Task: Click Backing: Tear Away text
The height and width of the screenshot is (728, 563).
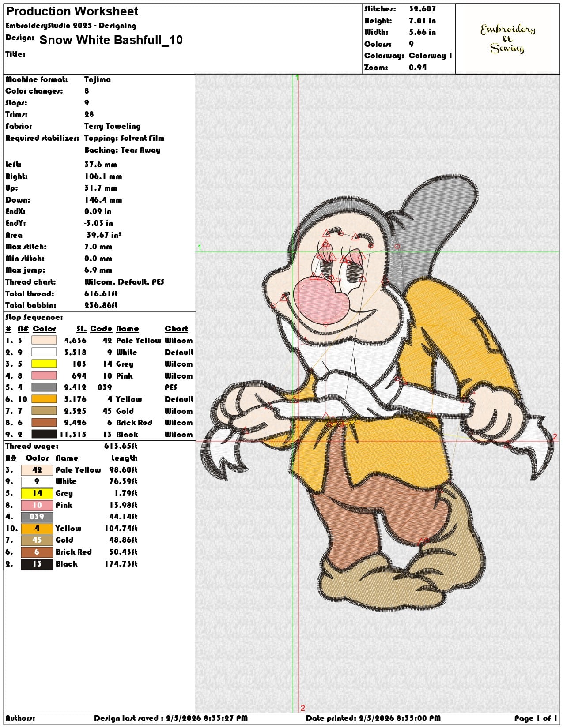Action: 122,150
